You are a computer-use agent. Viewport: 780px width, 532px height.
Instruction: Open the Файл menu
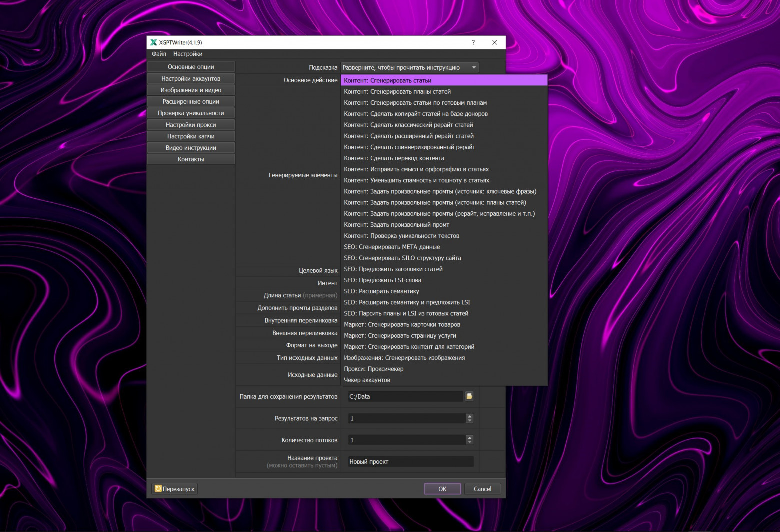click(x=159, y=54)
